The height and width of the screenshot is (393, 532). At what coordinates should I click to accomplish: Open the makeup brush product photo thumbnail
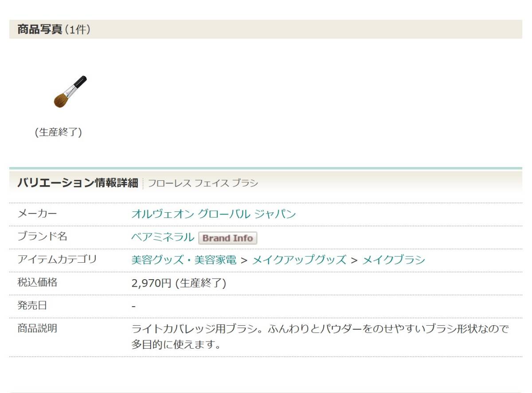[70, 92]
